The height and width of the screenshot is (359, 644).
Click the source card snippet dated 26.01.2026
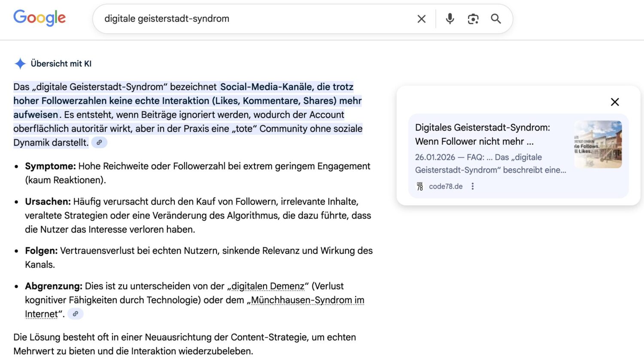490,164
